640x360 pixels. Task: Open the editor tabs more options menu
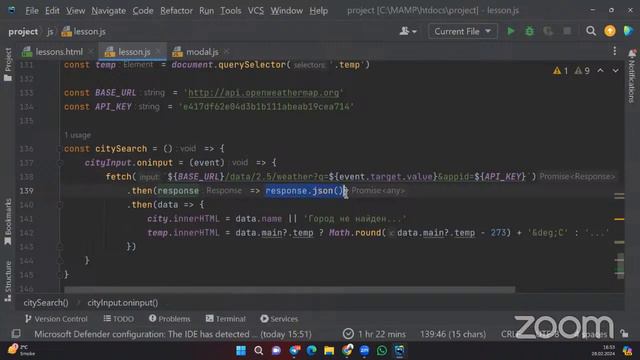[615, 51]
